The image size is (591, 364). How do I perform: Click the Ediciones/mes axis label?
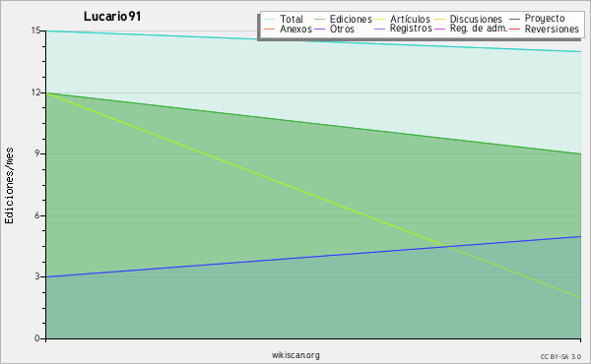tap(9, 186)
